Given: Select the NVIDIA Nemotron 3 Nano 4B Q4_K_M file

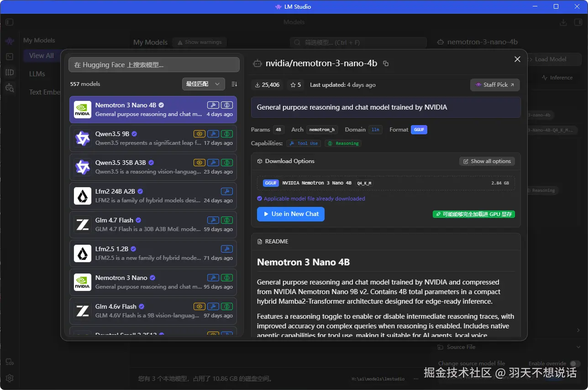Looking at the screenshot, I should click(x=386, y=183).
